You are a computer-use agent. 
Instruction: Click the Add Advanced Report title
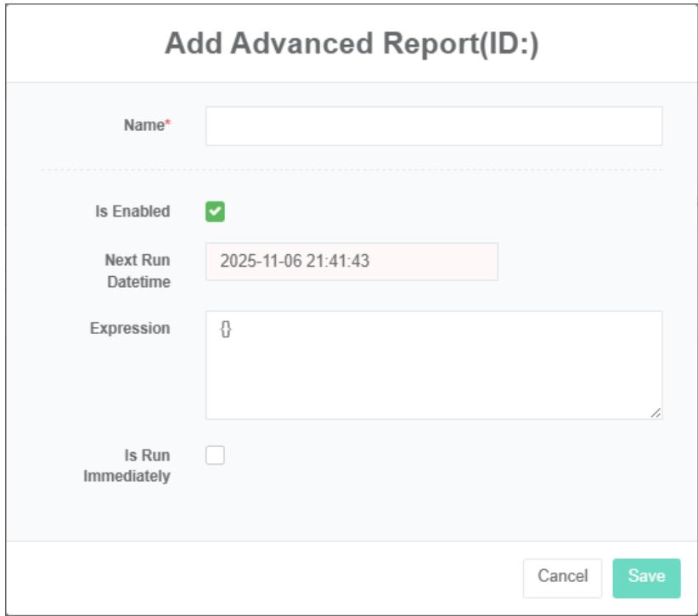click(352, 44)
